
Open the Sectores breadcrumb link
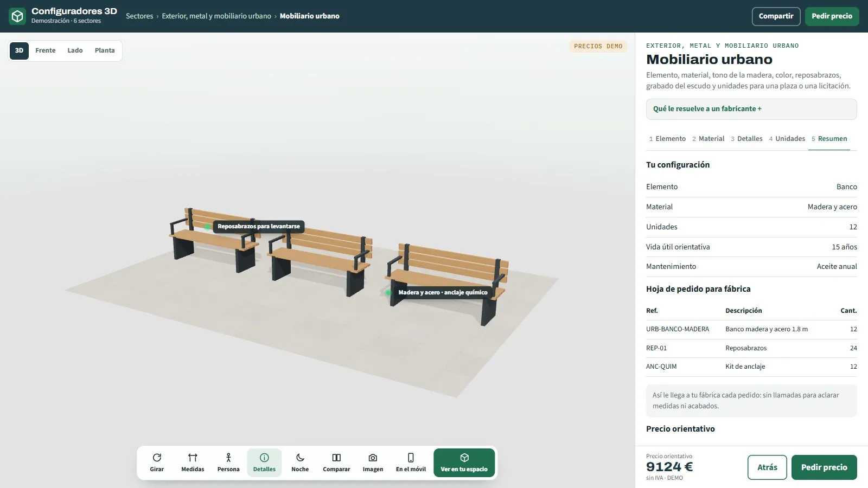pyautogui.click(x=139, y=16)
